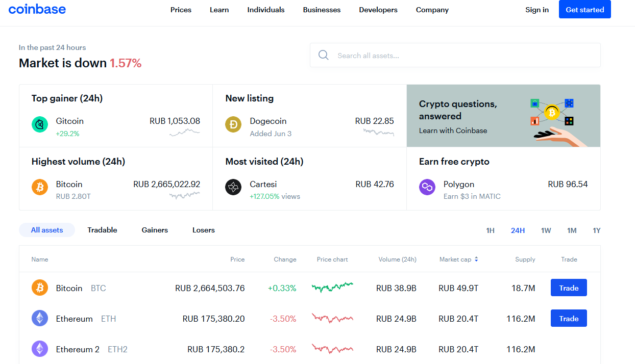Open the Cartesi most visited link
635x364 pixels.
pyautogui.click(x=310, y=178)
